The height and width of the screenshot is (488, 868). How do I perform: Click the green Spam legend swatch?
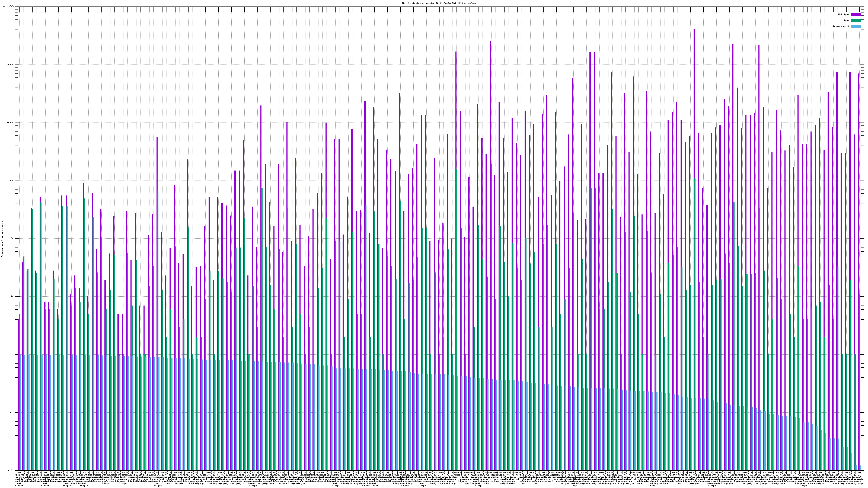tap(856, 21)
